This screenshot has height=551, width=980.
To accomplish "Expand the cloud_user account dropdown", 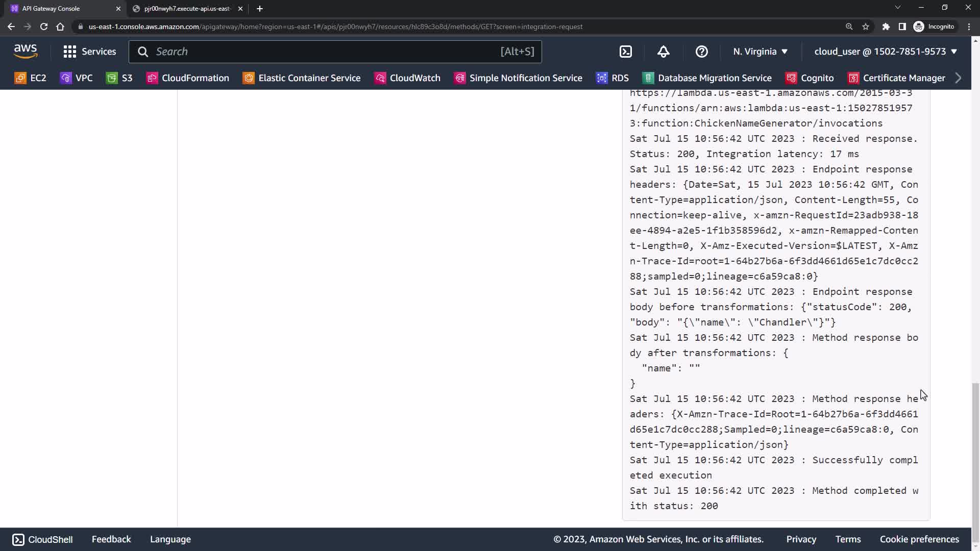I will [x=886, y=52].
